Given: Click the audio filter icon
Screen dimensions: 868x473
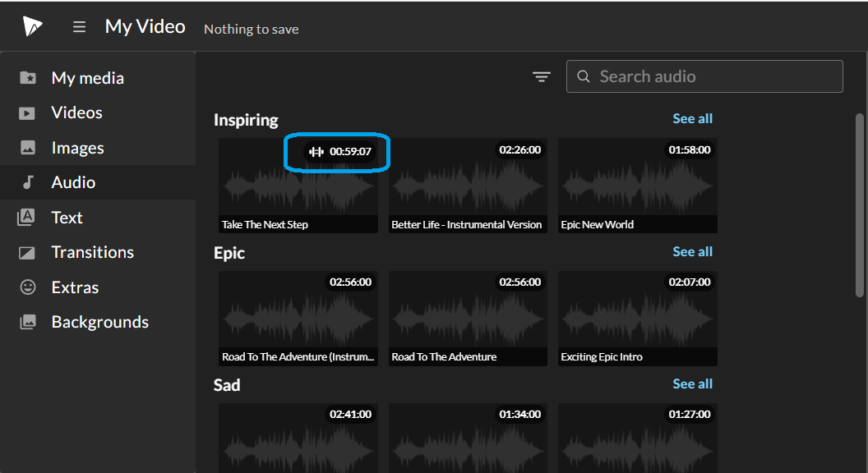Looking at the screenshot, I should tap(542, 76).
